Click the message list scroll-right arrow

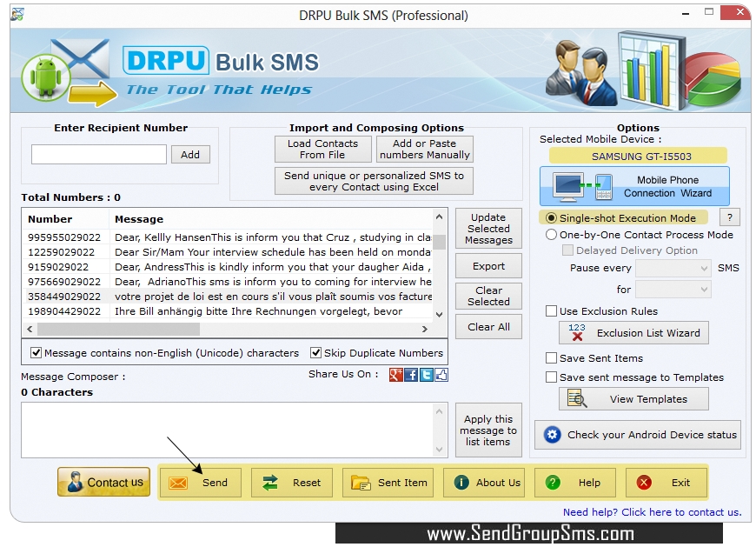(425, 329)
